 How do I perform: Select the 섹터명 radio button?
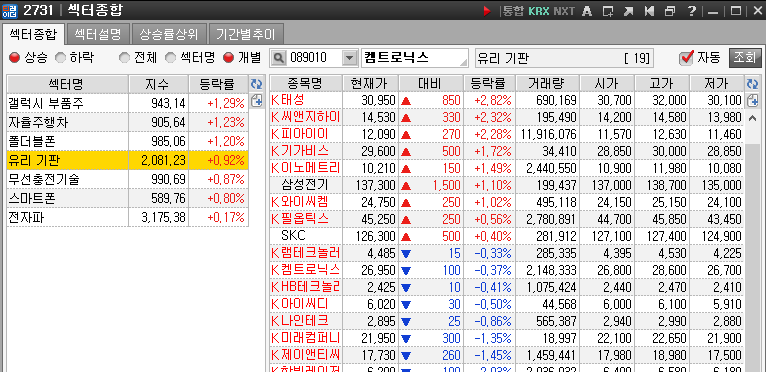(170, 58)
